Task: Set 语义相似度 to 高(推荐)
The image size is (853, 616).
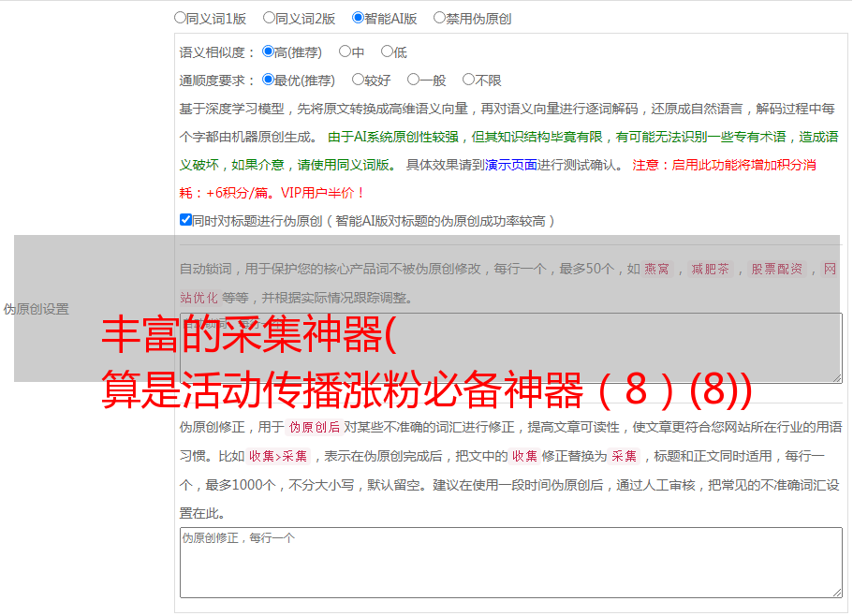Action: pos(268,51)
